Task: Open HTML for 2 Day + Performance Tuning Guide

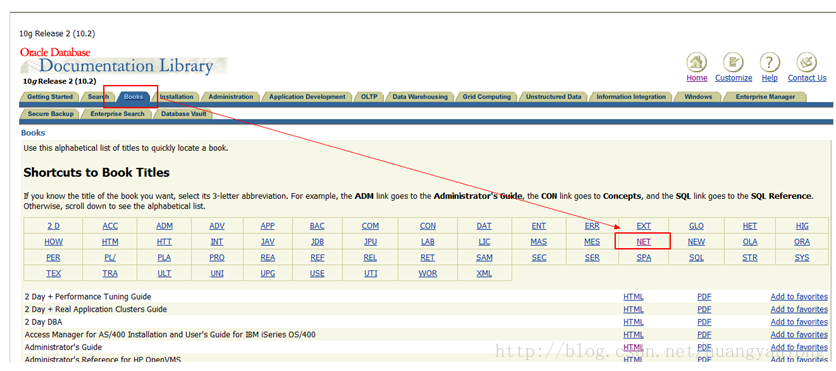Action: pos(633,296)
